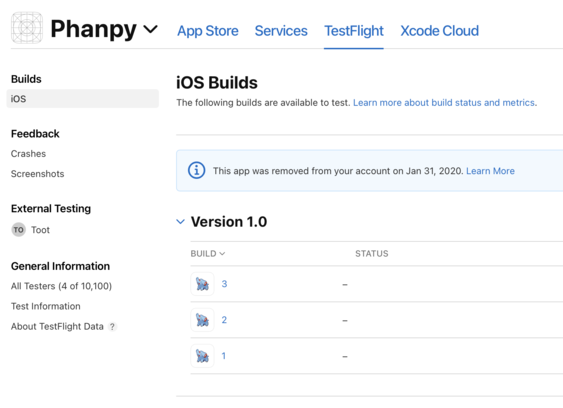
Task: Select the TestFlight tab
Action: (x=354, y=31)
